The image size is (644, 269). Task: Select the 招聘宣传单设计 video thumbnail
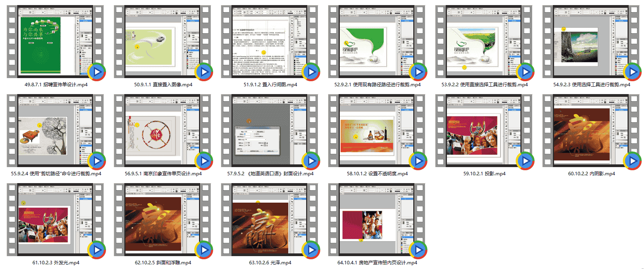pos(56,42)
